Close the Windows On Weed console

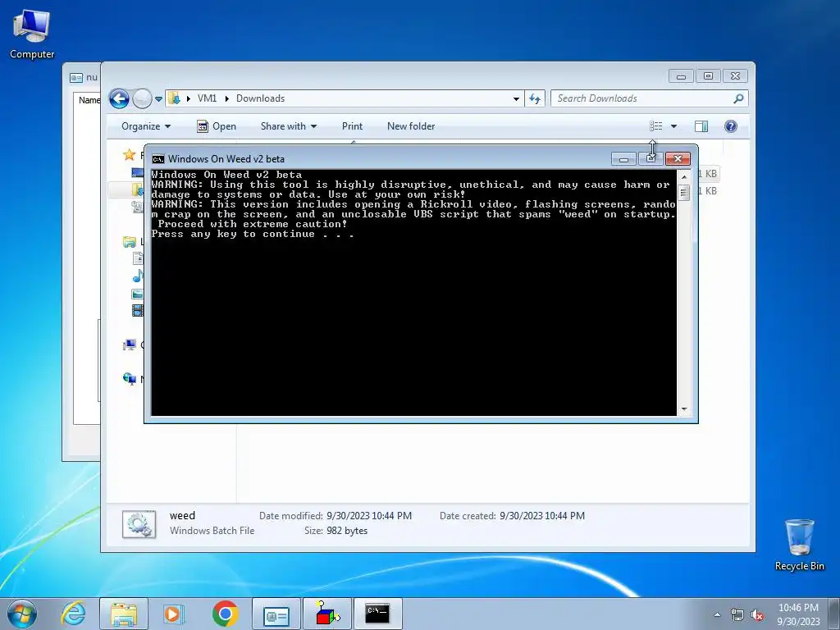point(678,158)
